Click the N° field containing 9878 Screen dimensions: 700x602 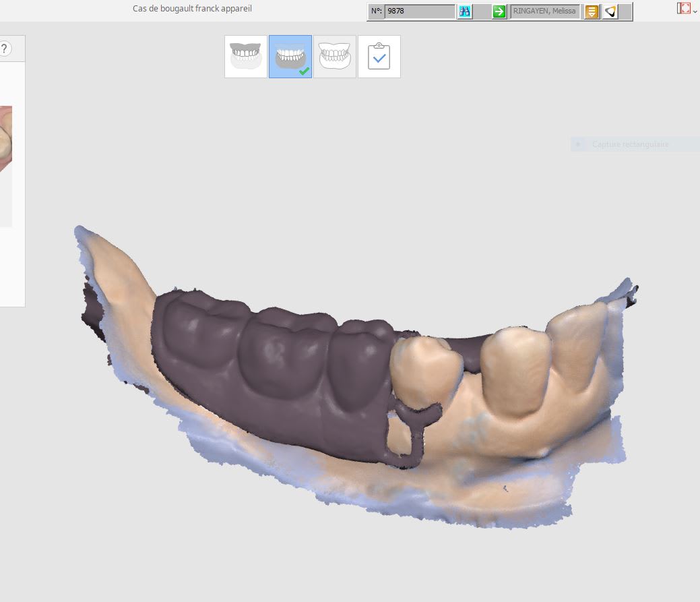click(419, 11)
